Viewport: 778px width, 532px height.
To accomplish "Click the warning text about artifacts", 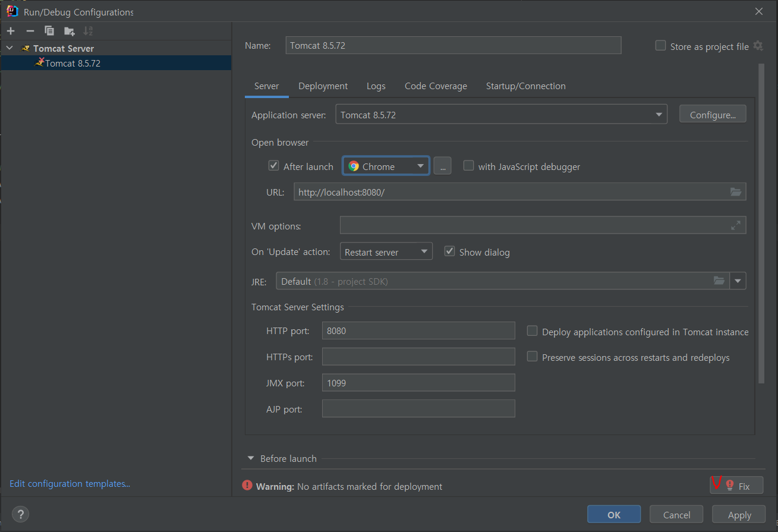I will [x=349, y=486].
